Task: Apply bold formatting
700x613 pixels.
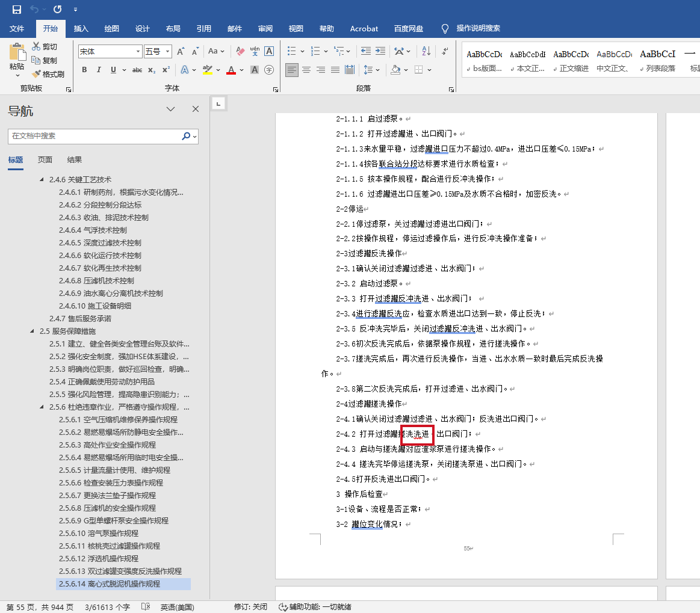Action: pyautogui.click(x=84, y=70)
